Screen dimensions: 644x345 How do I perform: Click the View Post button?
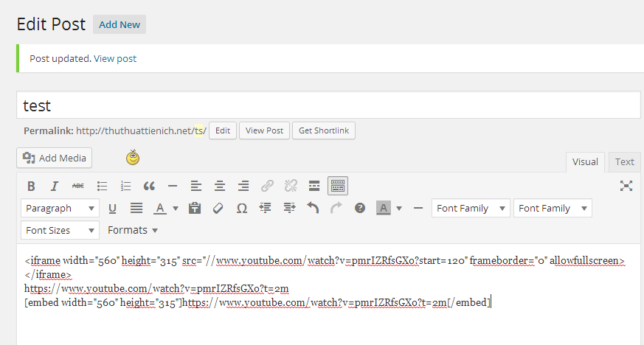pos(265,130)
